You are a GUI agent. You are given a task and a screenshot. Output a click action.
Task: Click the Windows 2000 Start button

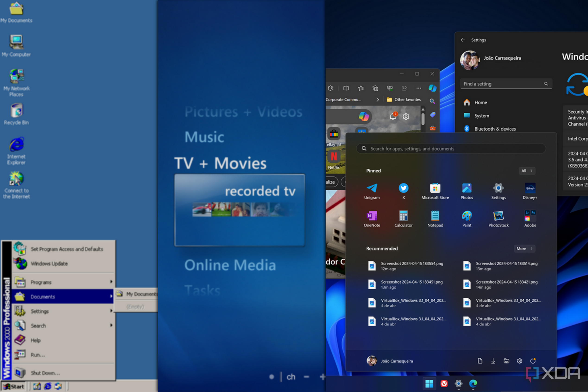(14, 386)
